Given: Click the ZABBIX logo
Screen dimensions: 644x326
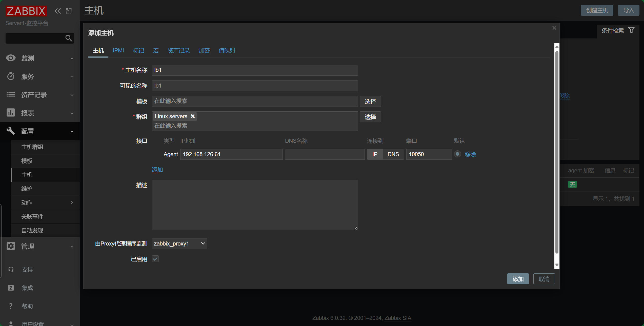Looking at the screenshot, I should 26,11.
